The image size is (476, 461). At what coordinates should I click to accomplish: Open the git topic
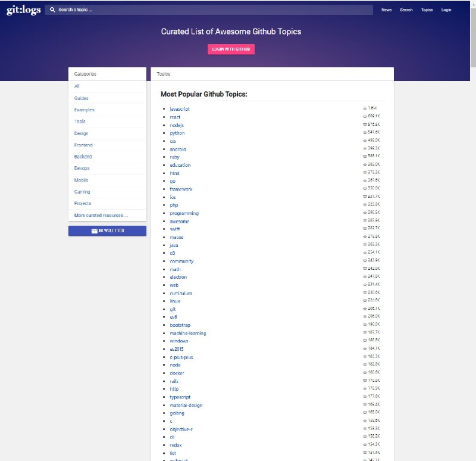click(173, 309)
